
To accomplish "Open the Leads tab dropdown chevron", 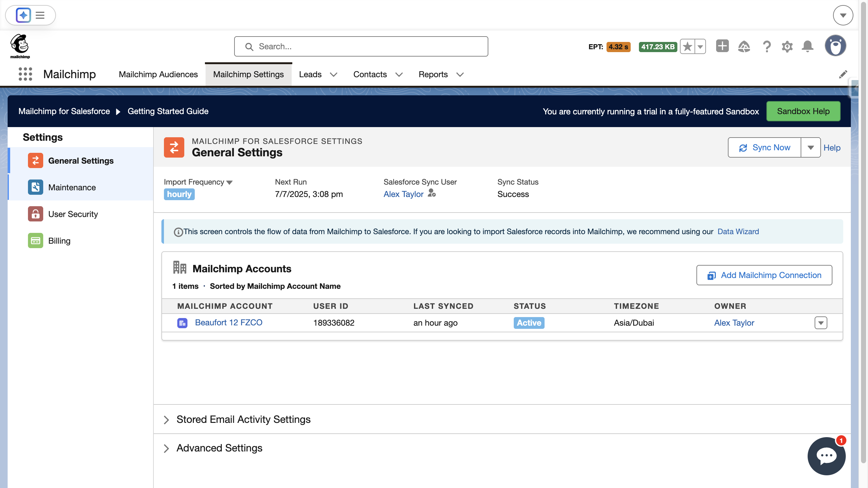I will point(334,74).
